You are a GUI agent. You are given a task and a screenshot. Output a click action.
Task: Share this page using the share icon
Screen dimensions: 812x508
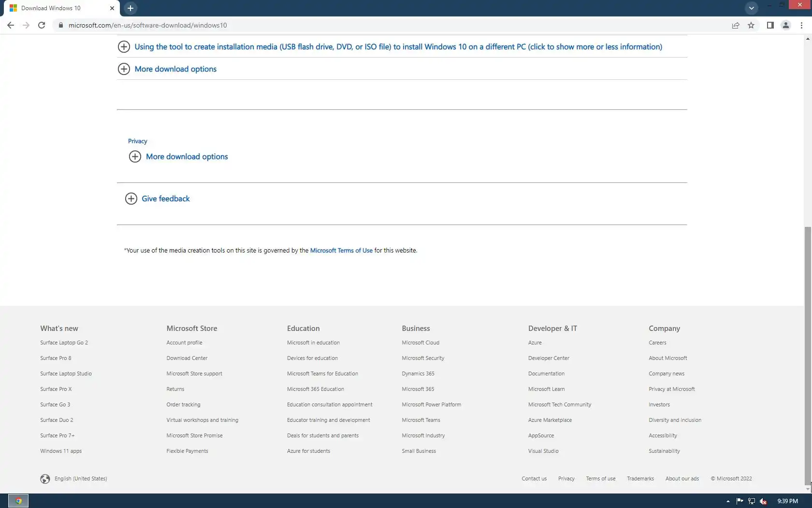[x=736, y=25]
